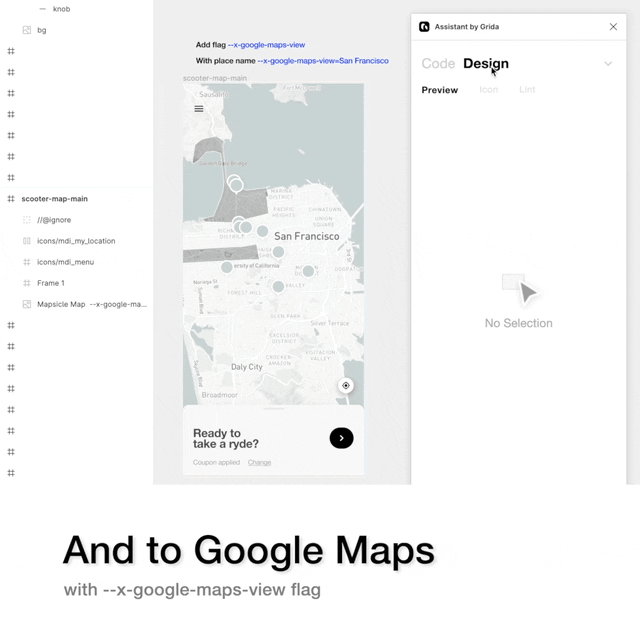Click the Daly City label on the map

(x=247, y=367)
